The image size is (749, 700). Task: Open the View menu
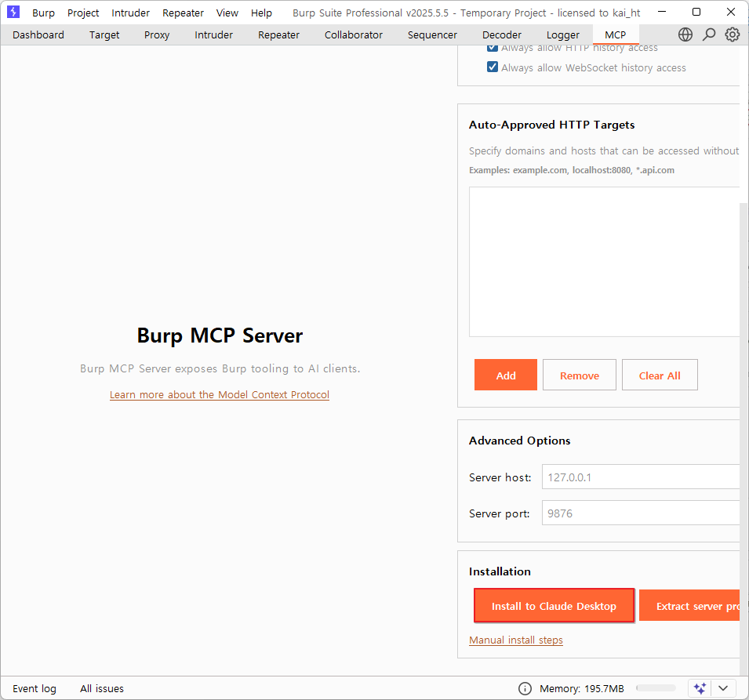(227, 13)
